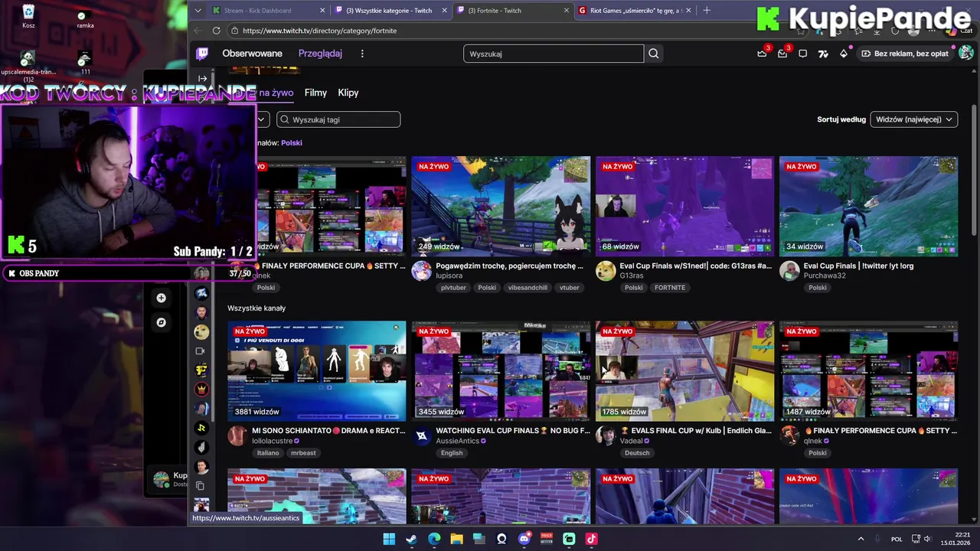Focus the Wyszukaj tagi field
Viewport: 980px width, 551px height.
click(338, 119)
